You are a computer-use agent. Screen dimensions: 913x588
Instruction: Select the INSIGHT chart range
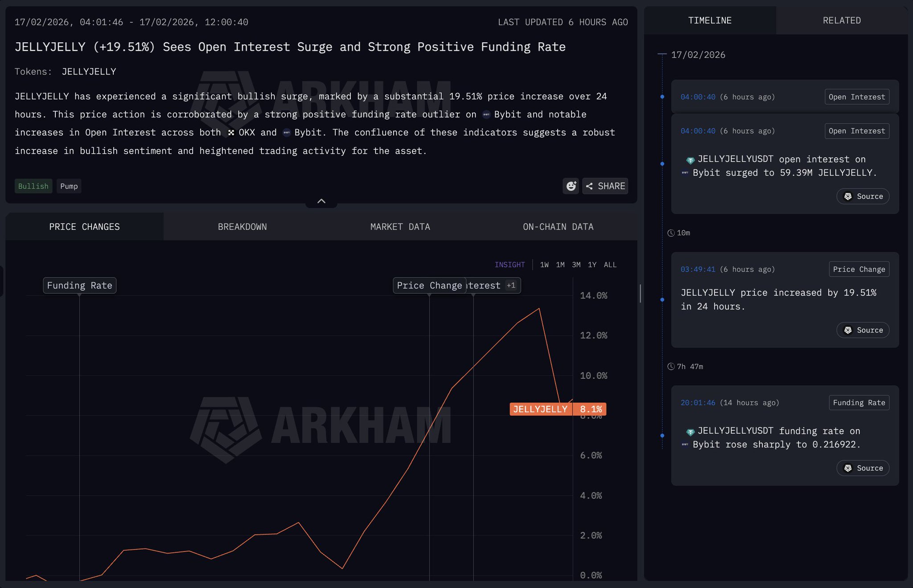pos(510,265)
